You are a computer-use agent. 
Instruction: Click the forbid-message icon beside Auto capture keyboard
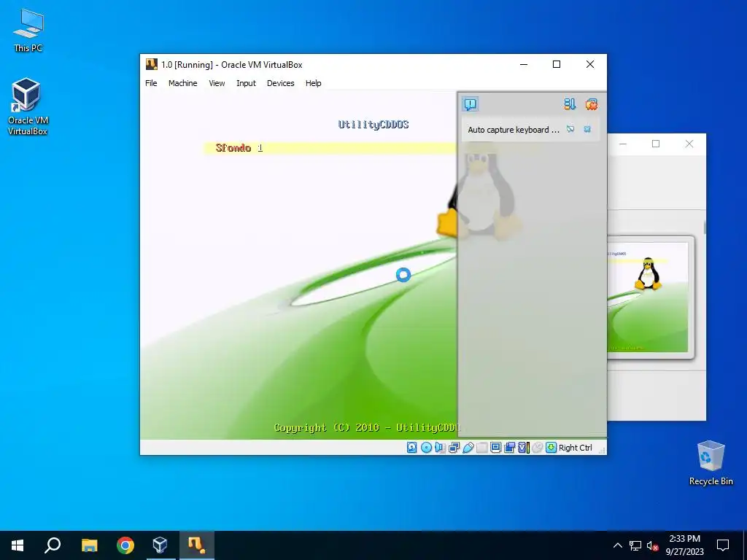[570, 129]
